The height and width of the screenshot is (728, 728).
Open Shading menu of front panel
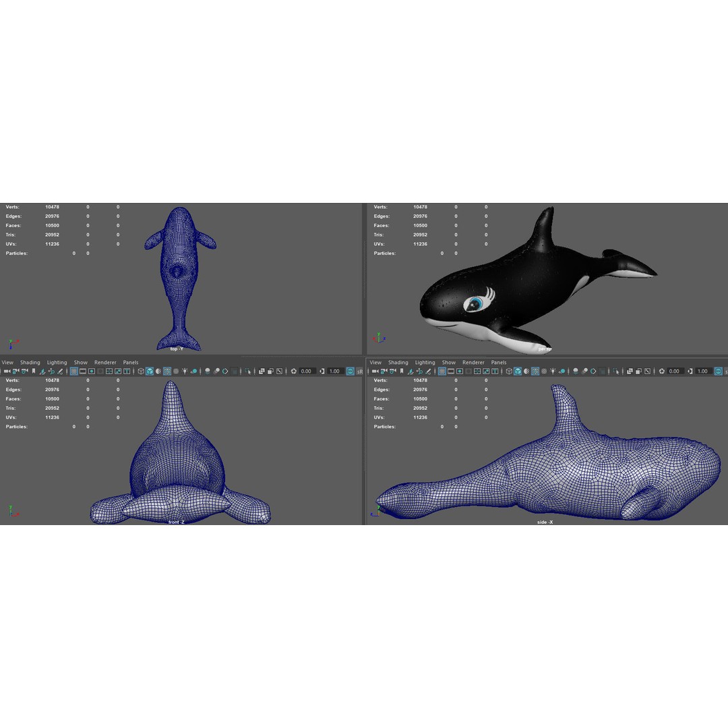pyautogui.click(x=30, y=363)
